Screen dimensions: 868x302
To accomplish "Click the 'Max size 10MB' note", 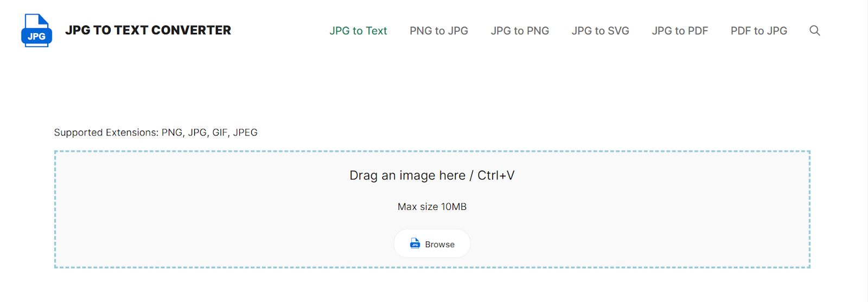I will pos(432,207).
